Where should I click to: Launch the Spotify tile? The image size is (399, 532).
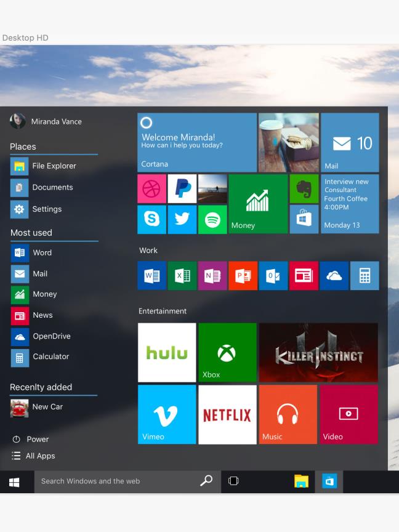[212, 219]
